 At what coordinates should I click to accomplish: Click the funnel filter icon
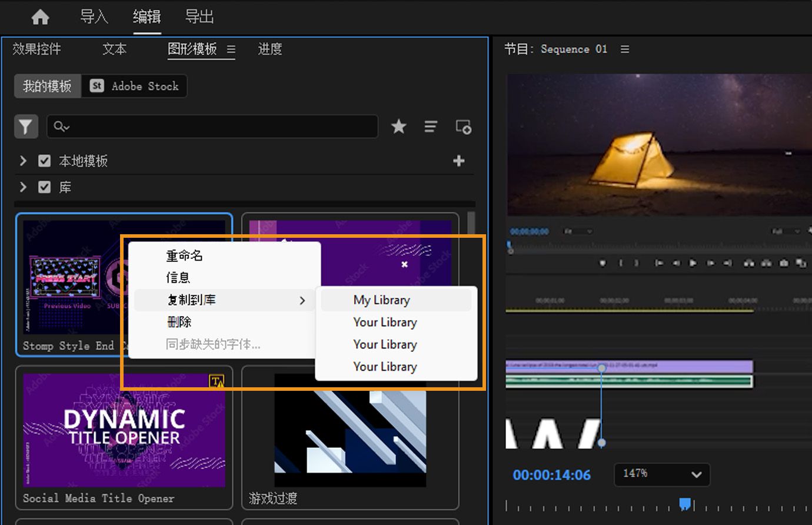point(26,127)
